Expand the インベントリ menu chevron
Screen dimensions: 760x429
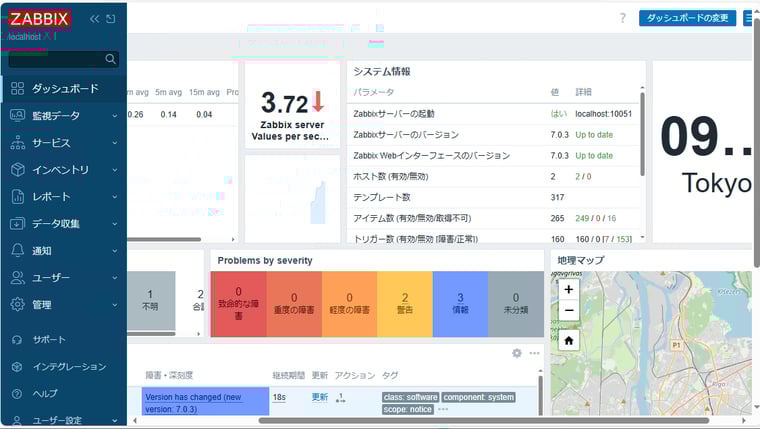point(115,170)
